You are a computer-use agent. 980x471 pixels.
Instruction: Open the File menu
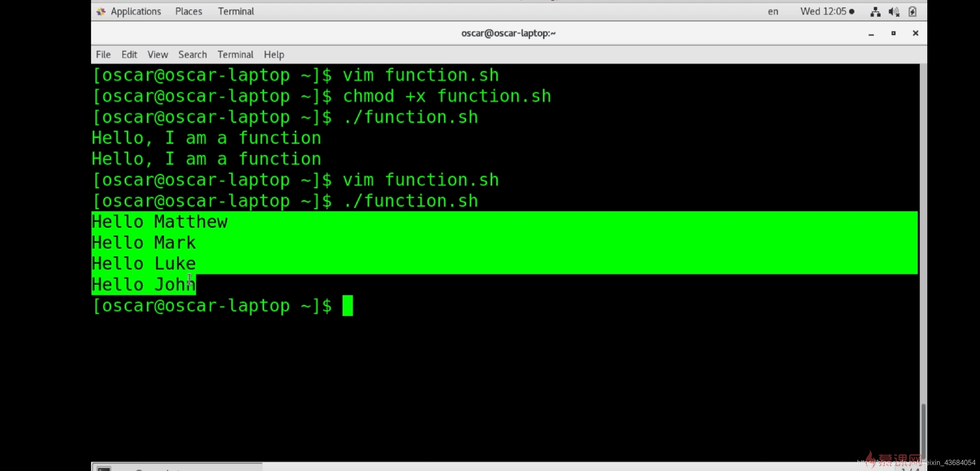(103, 55)
